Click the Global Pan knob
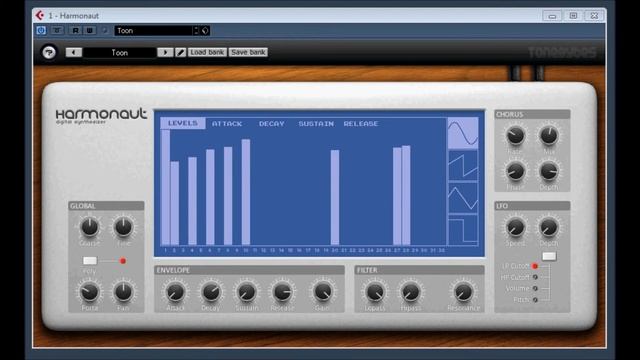Screen dimensions: 640x360 (x=123, y=292)
